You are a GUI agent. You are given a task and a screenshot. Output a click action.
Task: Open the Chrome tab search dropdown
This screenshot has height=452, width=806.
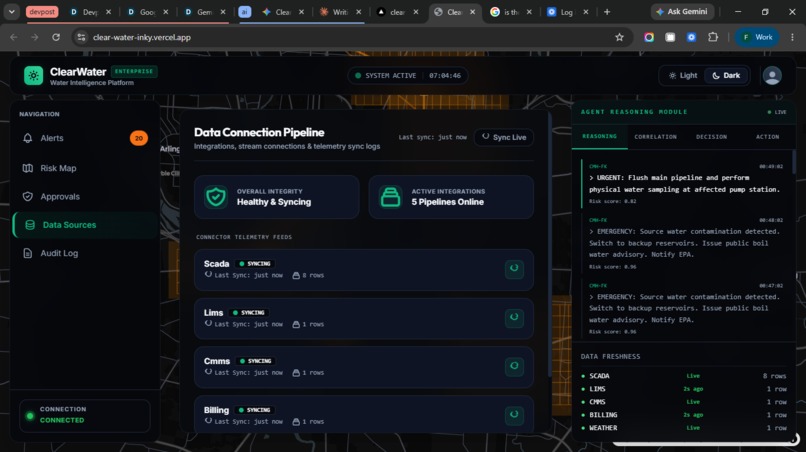[11, 11]
